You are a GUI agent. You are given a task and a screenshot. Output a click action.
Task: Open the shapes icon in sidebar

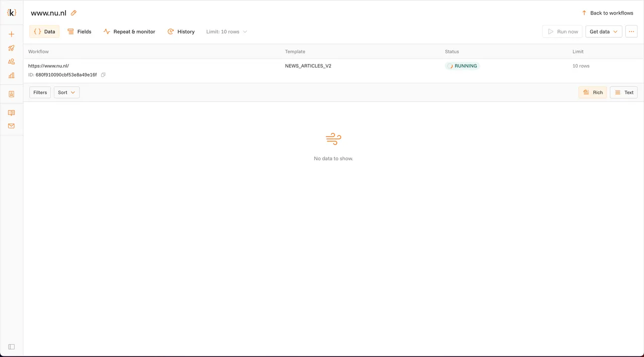(12, 61)
